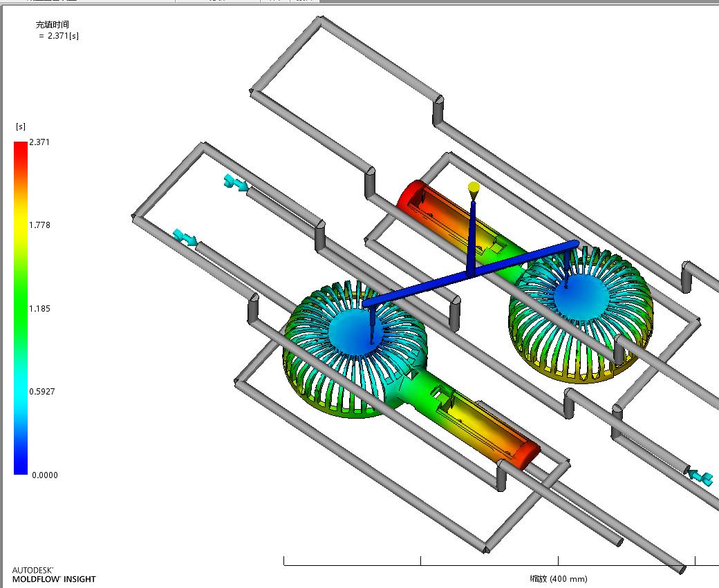This screenshot has width=719, height=588.
Task: Click the yellow injection location cone
Action: point(474,191)
